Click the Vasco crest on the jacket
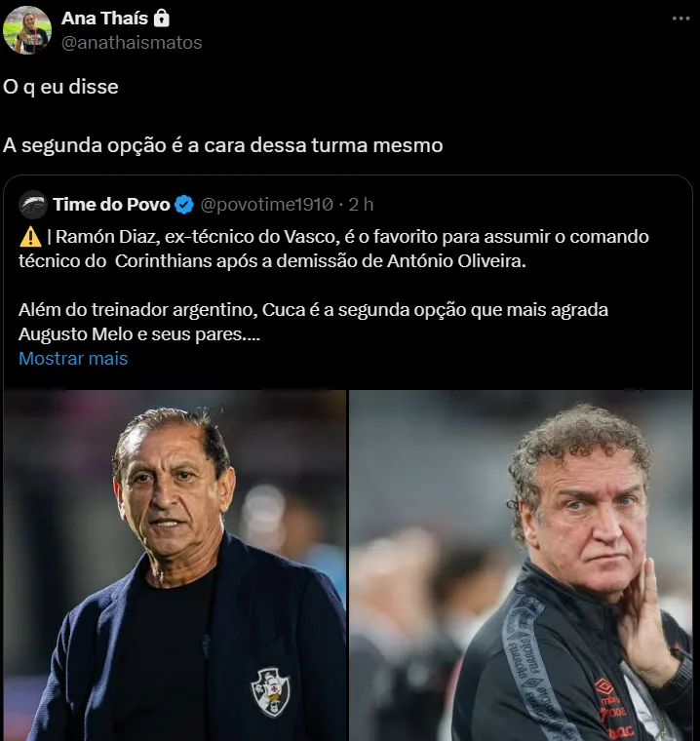This screenshot has width=700, height=741. point(270,691)
